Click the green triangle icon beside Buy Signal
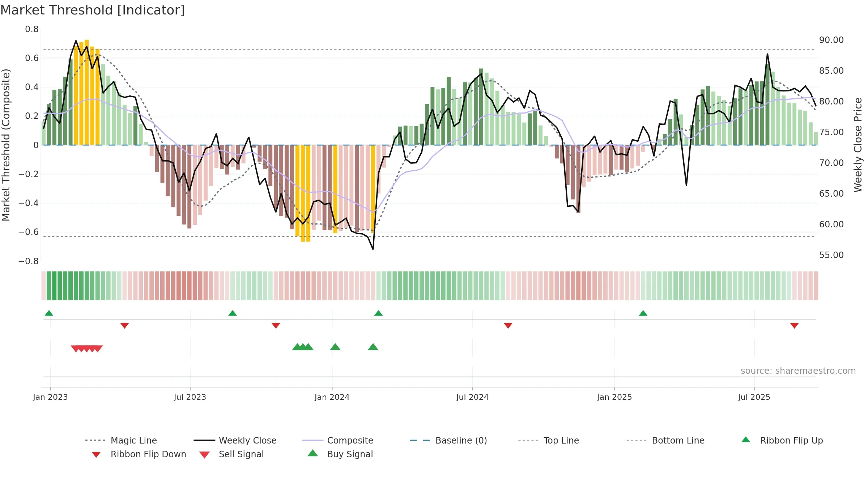 pyautogui.click(x=312, y=453)
